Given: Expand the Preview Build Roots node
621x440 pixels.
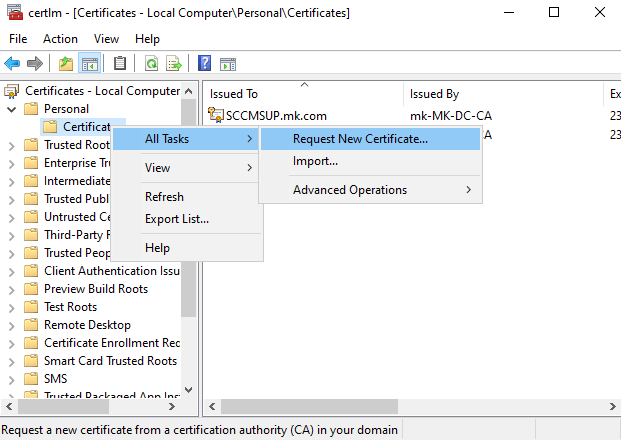Looking at the screenshot, I should tap(11, 289).
